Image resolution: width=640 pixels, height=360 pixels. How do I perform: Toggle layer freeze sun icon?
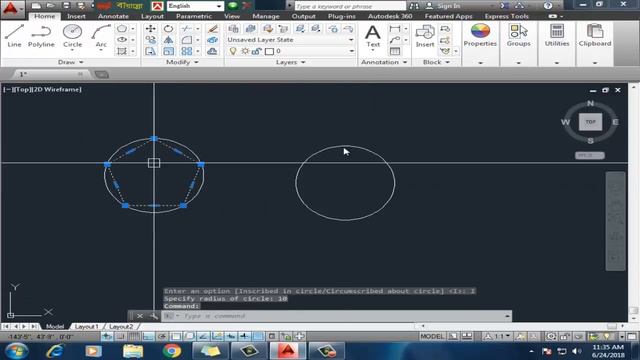(x=245, y=51)
